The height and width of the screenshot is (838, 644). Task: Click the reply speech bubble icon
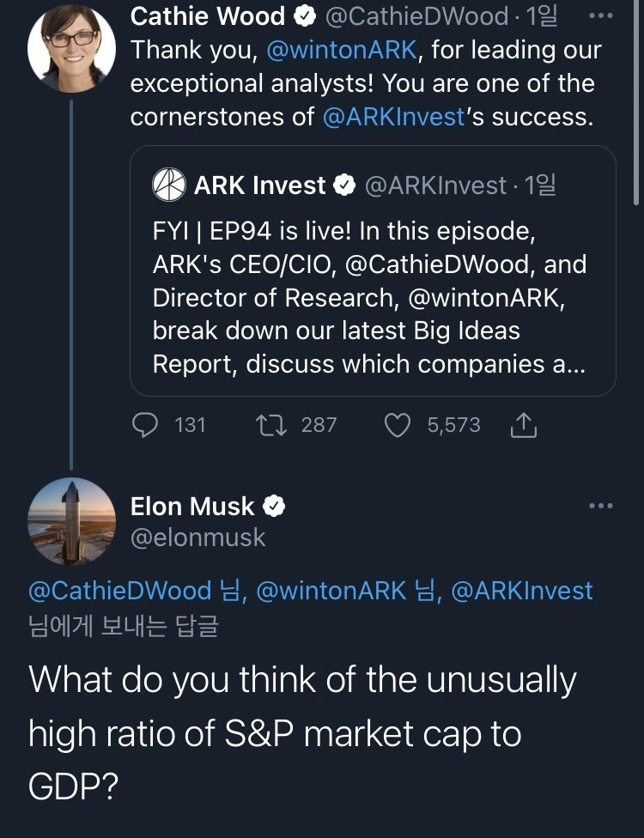pos(148,425)
